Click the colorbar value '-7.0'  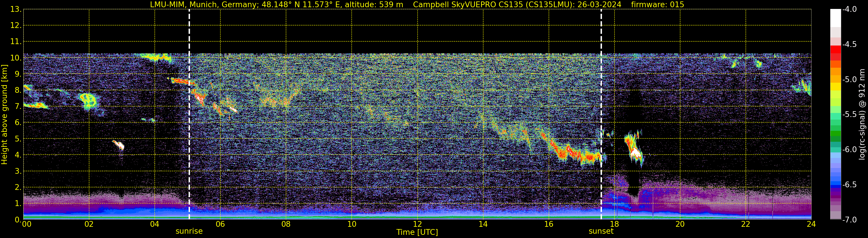(850, 220)
